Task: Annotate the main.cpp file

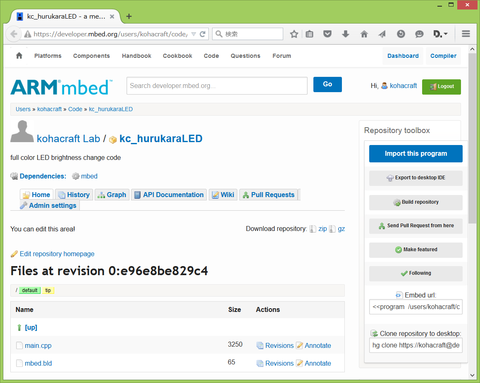Action: coord(318,345)
